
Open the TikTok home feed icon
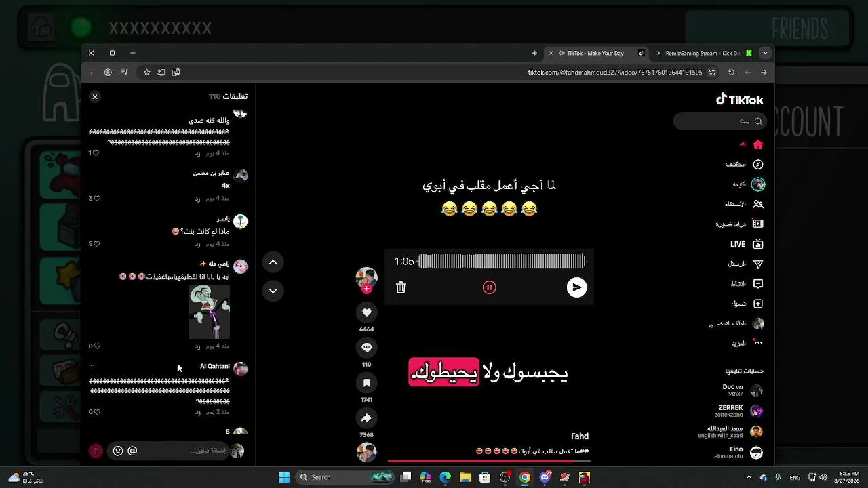coord(758,144)
